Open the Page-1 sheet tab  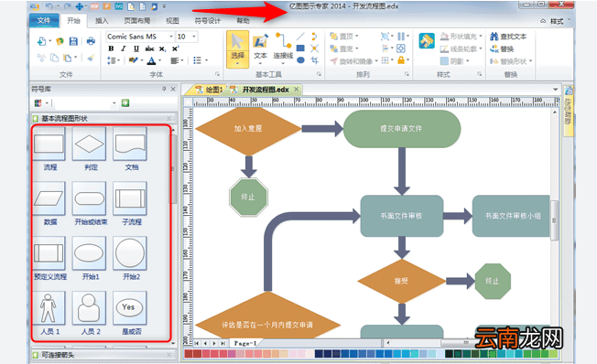tap(244, 343)
